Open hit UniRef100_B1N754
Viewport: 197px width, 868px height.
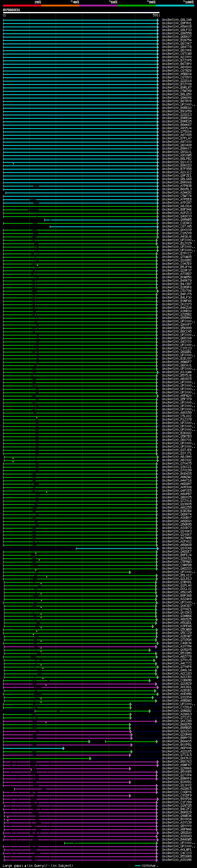point(177,40)
